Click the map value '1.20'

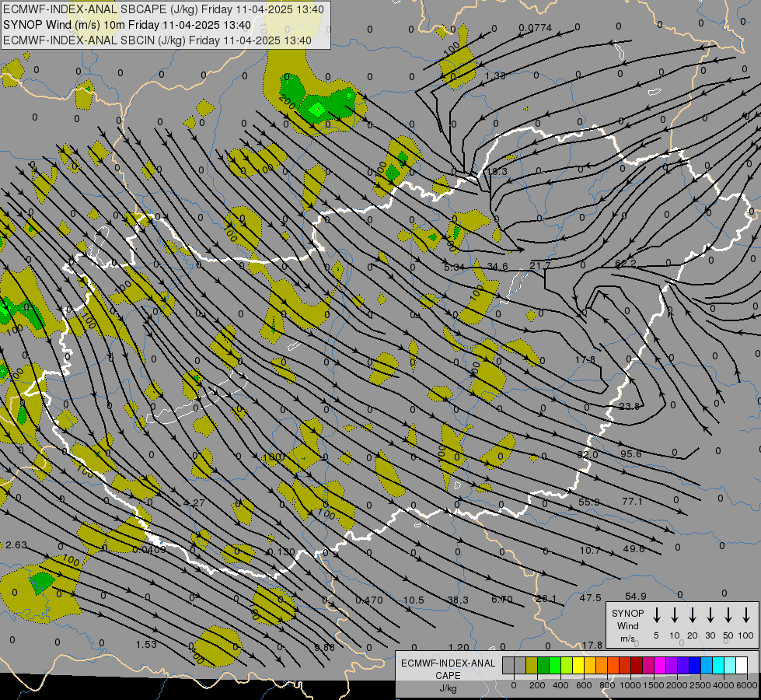459,648
